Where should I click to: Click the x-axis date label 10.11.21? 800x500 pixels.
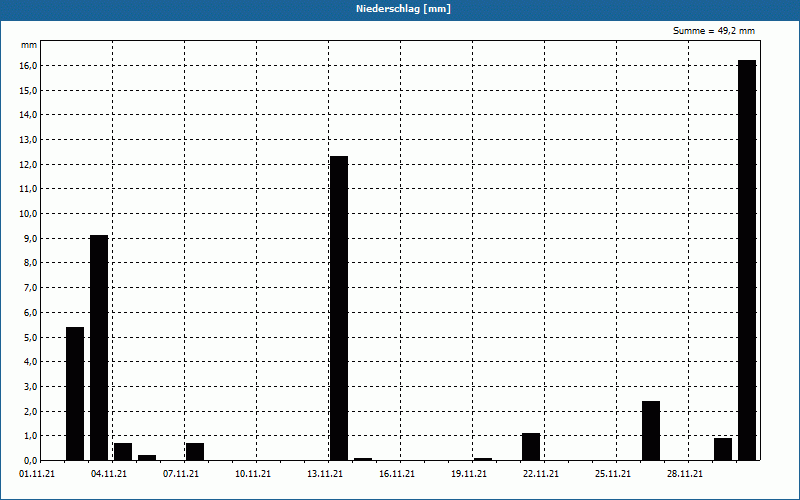coord(253,474)
